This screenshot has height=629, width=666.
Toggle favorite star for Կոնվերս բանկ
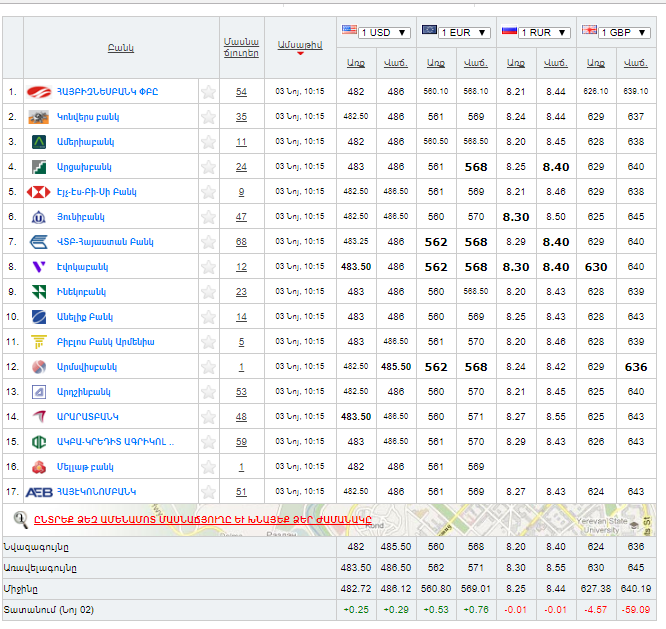(x=209, y=117)
